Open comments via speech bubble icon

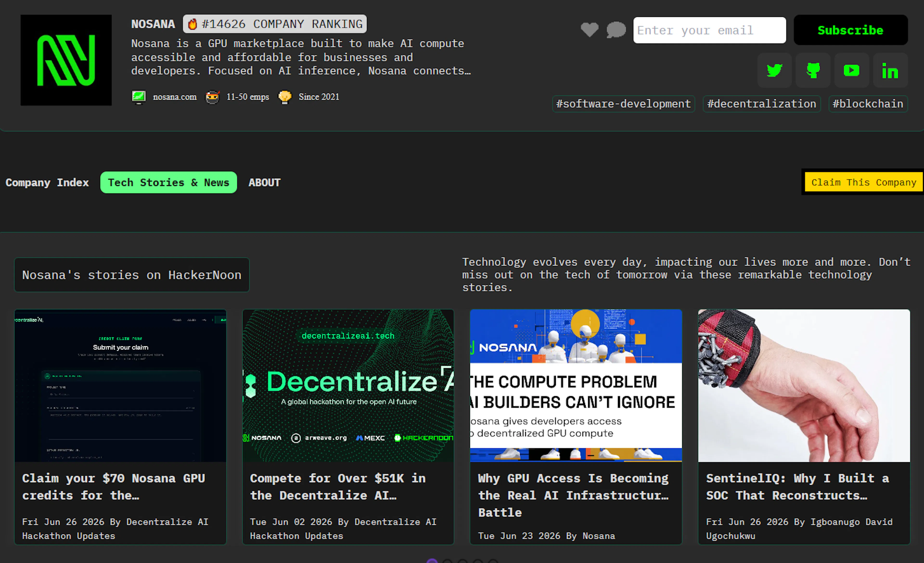(x=616, y=30)
